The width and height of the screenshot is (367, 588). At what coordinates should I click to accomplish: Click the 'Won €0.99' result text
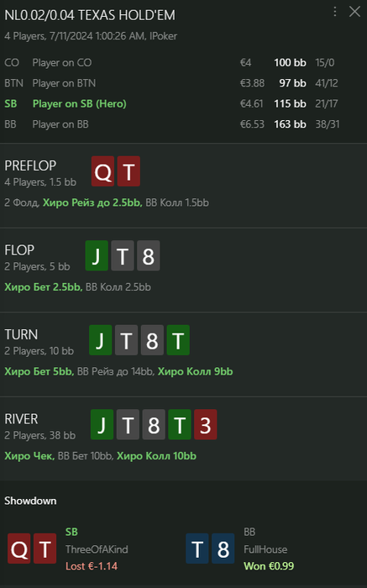pos(269,566)
